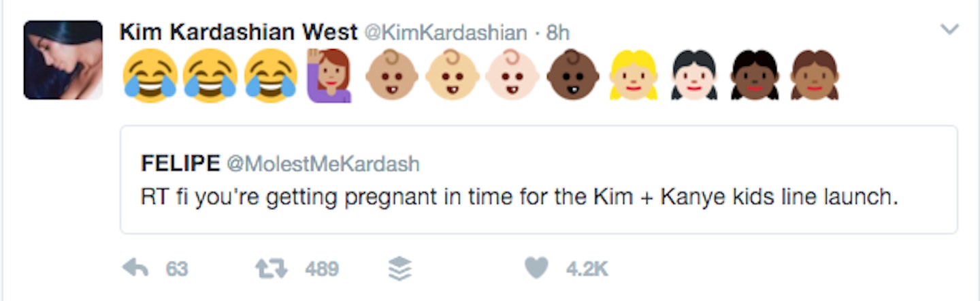Image resolution: width=980 pixels, height=301 pixels.
Task: Click the reply arrow icon
Action: tap(135, 270)
